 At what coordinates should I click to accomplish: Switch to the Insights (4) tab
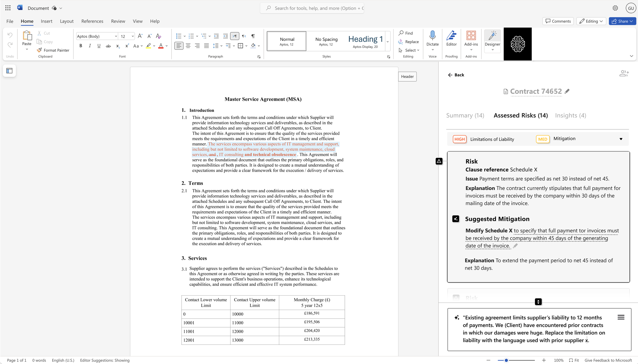(570, 115)
